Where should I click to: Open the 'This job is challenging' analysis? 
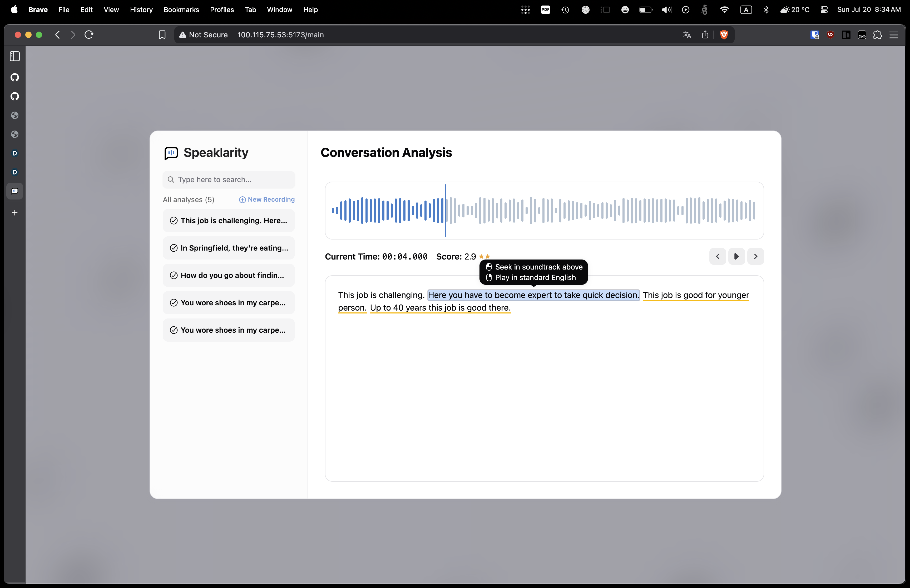(229, 221)
